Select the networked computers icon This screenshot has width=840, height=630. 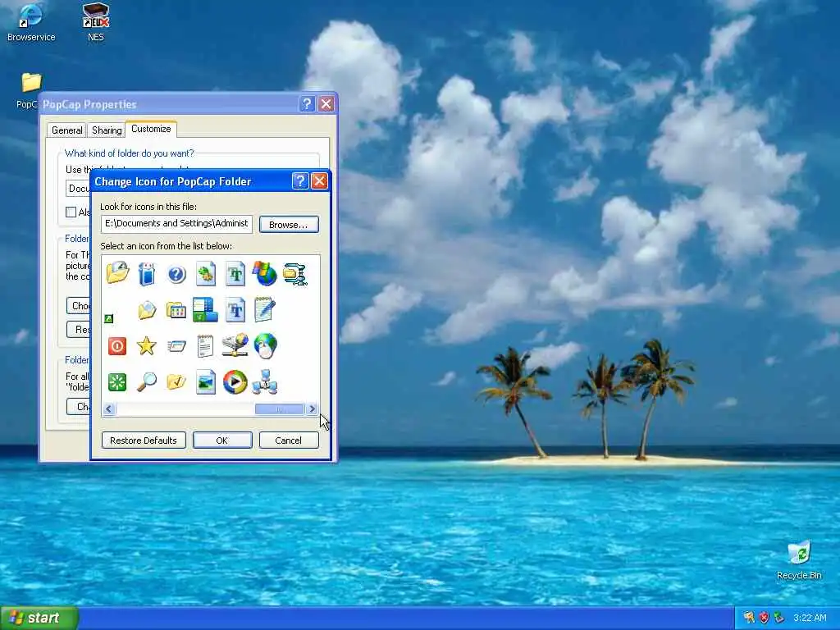pyautogui.click(x=265, y=382)
